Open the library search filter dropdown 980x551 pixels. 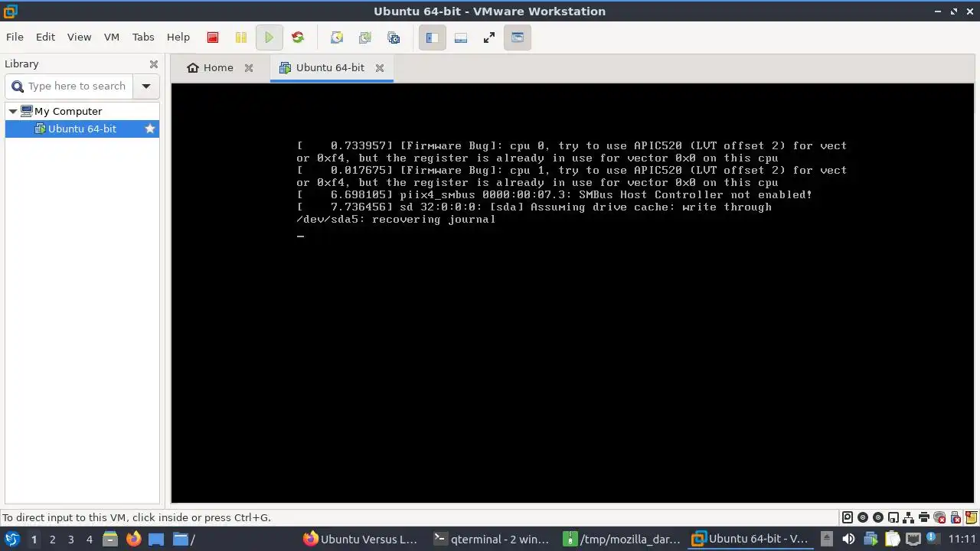146,86
